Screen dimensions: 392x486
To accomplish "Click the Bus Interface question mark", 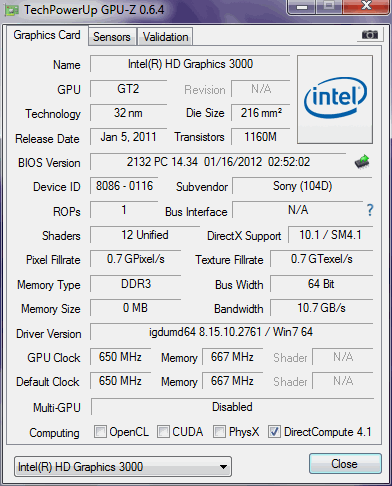I will (x=370, y=210).
